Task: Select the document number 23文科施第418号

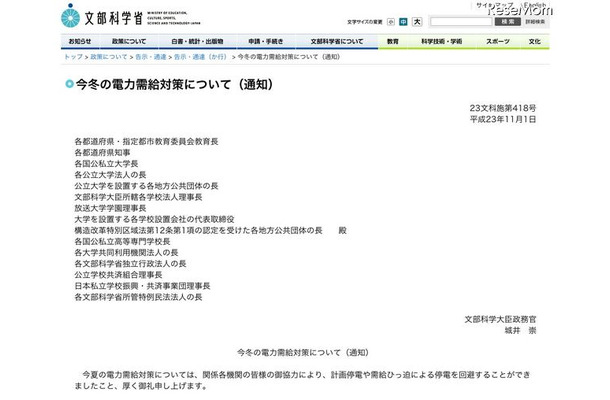Action: pos(503,108)
